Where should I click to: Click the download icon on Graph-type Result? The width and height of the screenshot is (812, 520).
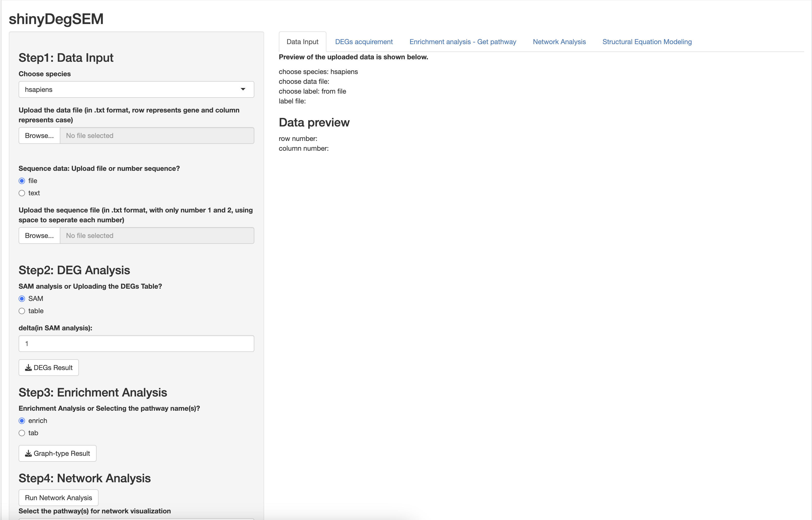pos(28,453)
